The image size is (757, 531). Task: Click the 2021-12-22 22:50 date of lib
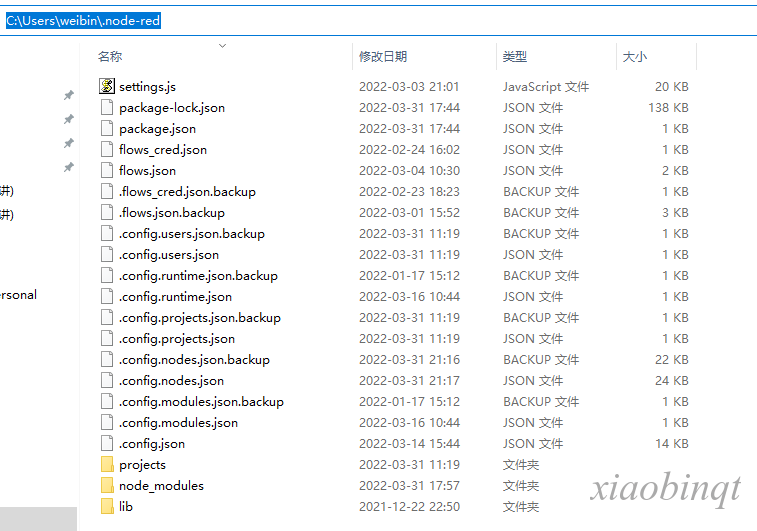point(409,506)
